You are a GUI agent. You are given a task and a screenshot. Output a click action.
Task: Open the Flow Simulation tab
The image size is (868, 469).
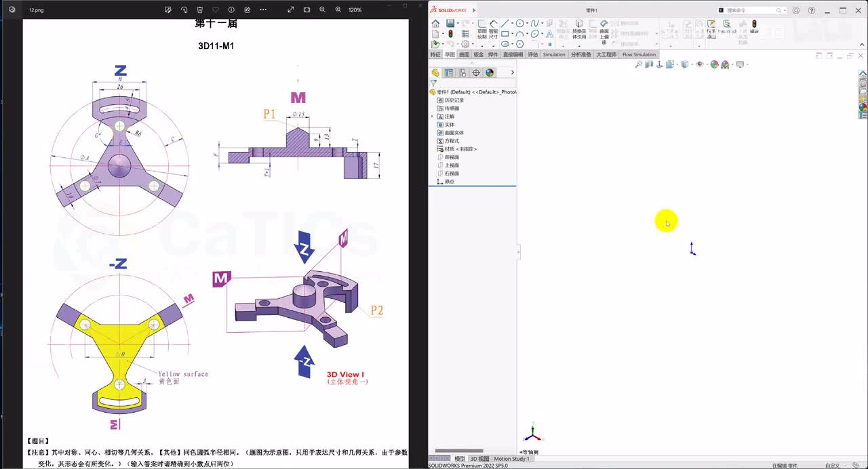click(639, 55)
